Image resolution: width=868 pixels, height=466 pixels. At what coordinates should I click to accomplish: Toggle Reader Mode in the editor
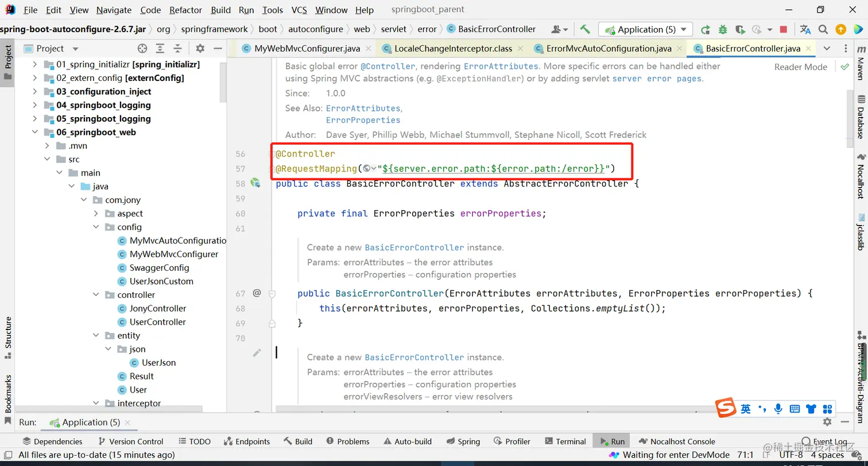pos(800,67)
